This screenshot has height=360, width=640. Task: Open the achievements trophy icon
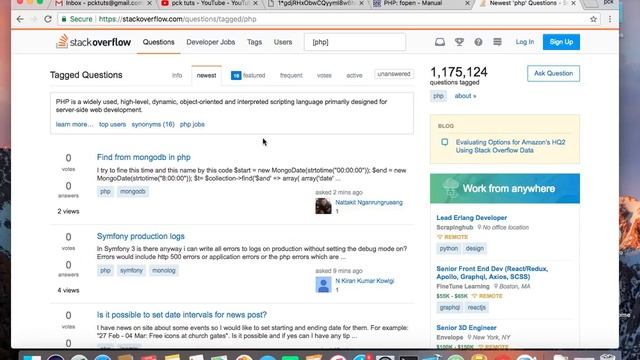459,42
